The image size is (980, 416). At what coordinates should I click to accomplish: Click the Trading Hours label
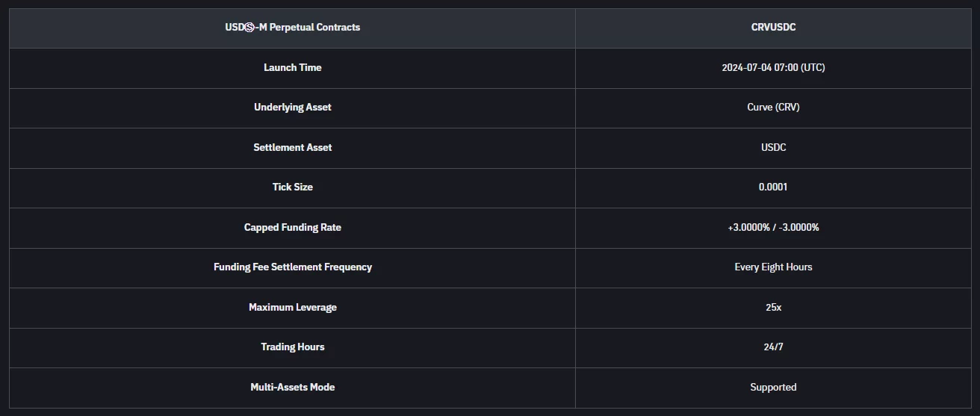tap(292, 347)
